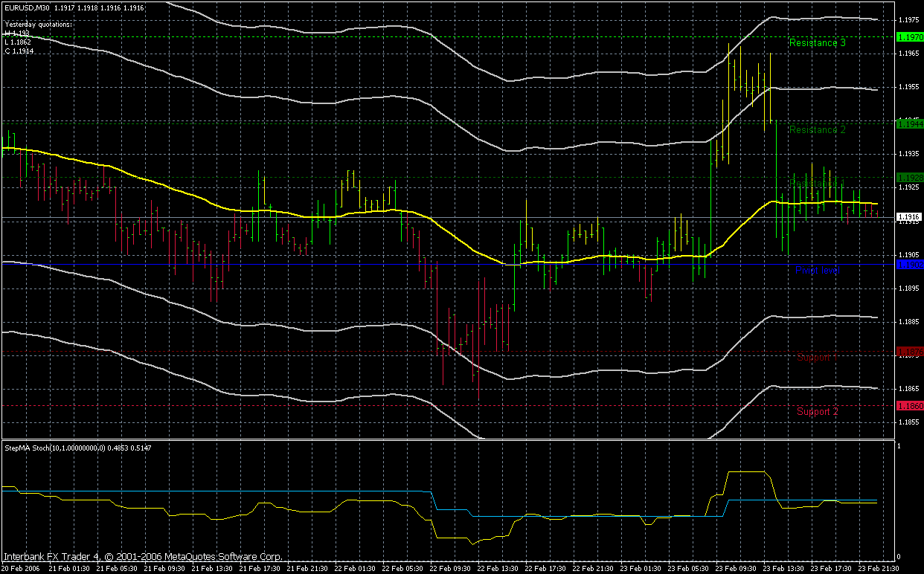The width and height of the screenshot is (924, 574).
Task: Click the '20 Feb 2006' time axis label
Action: [x=21, y=568]
